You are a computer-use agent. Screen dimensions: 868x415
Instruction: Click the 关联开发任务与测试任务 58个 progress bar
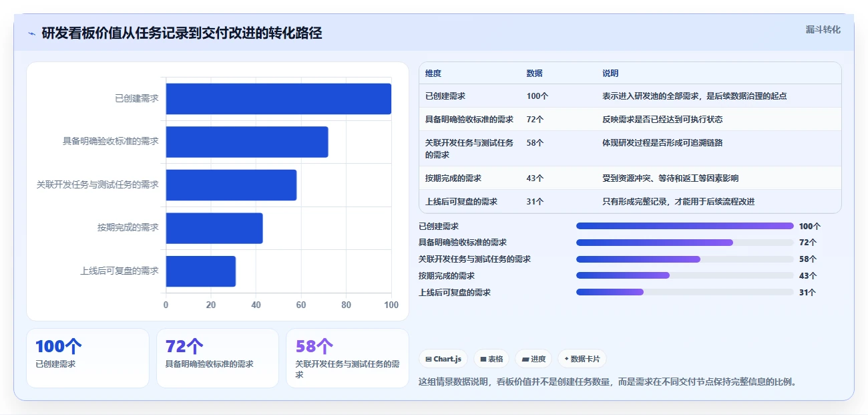pos(685,259)
